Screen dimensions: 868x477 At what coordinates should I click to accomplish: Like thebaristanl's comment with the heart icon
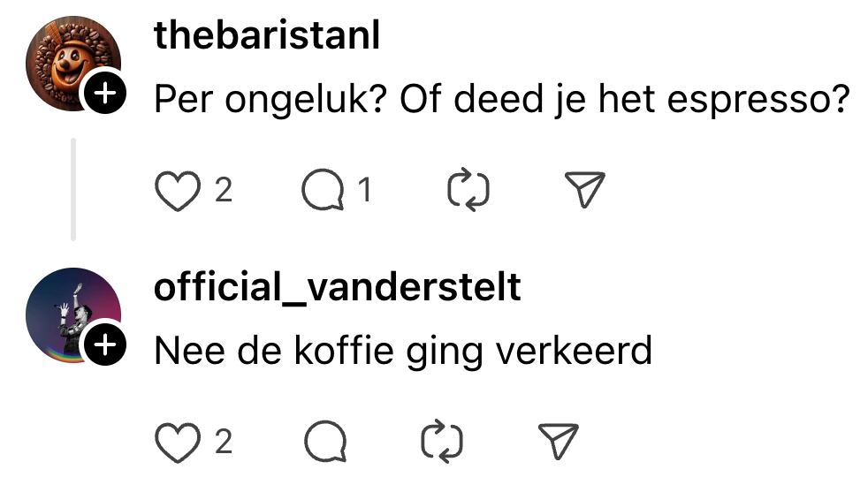point(178,191)
